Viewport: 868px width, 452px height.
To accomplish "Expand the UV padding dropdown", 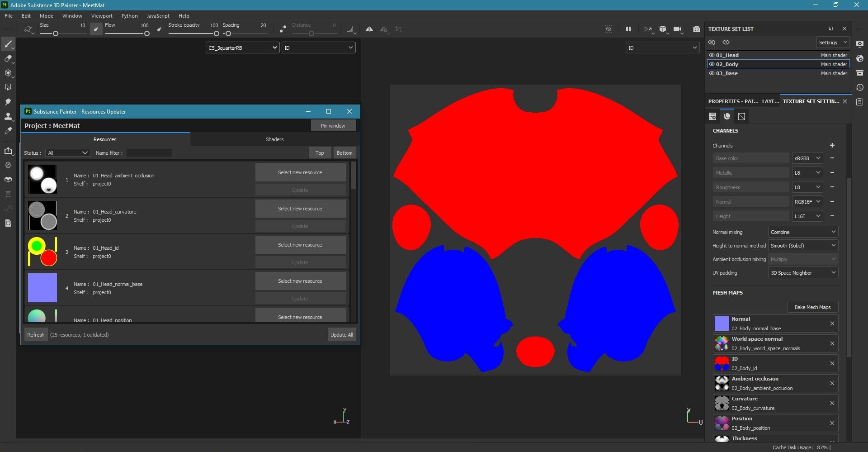I will (x=803, y=273).
